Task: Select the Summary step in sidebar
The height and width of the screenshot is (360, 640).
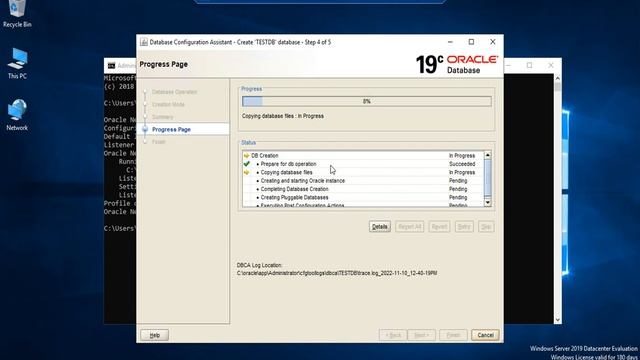Action: [162, 117]
